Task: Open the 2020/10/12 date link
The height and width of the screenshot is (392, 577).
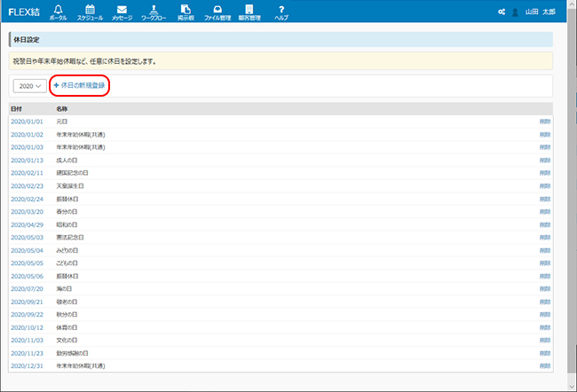Action: pos(27,327)
